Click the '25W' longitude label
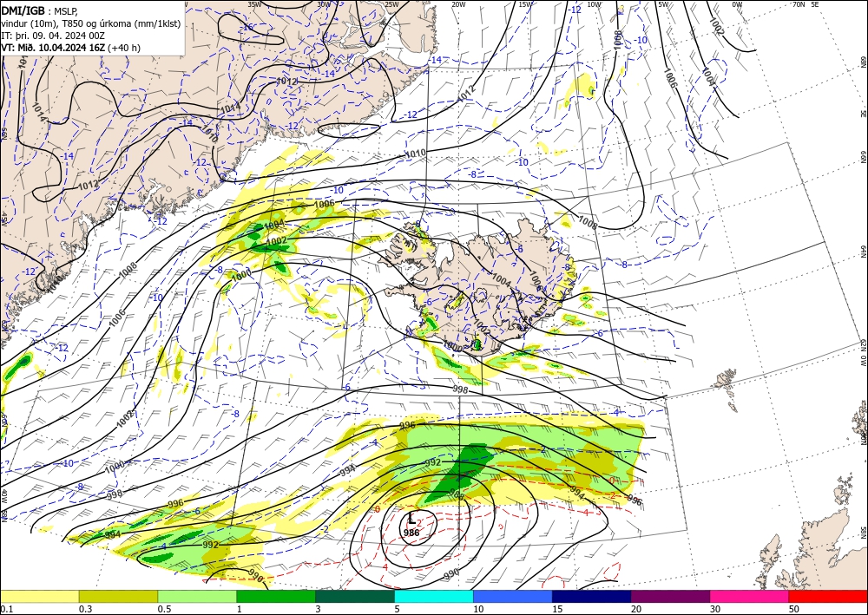 click(x=391, y=3)
